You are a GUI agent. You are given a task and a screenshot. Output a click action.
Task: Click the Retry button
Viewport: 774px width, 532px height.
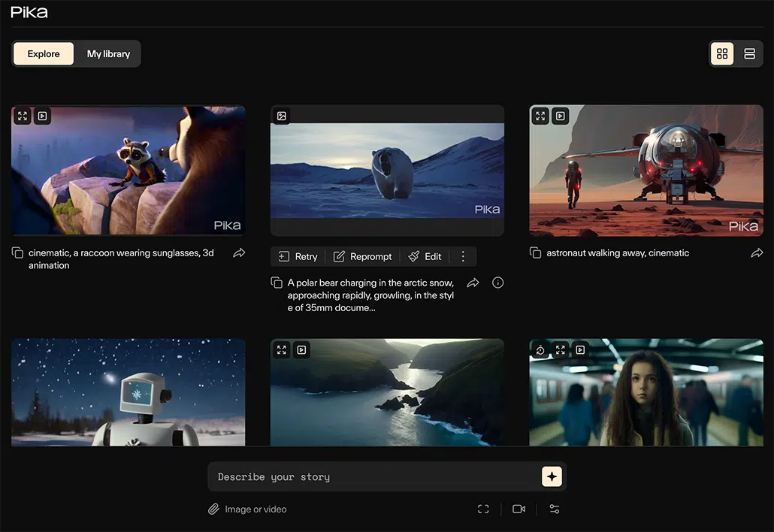pyautogui.click(x=298, y=257)
